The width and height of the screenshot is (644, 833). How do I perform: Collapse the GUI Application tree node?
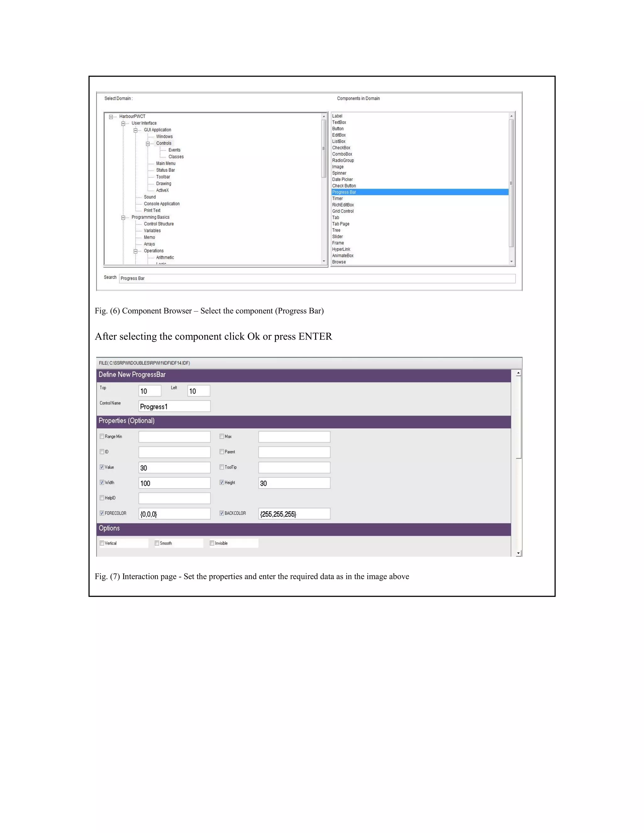(136, 130)
